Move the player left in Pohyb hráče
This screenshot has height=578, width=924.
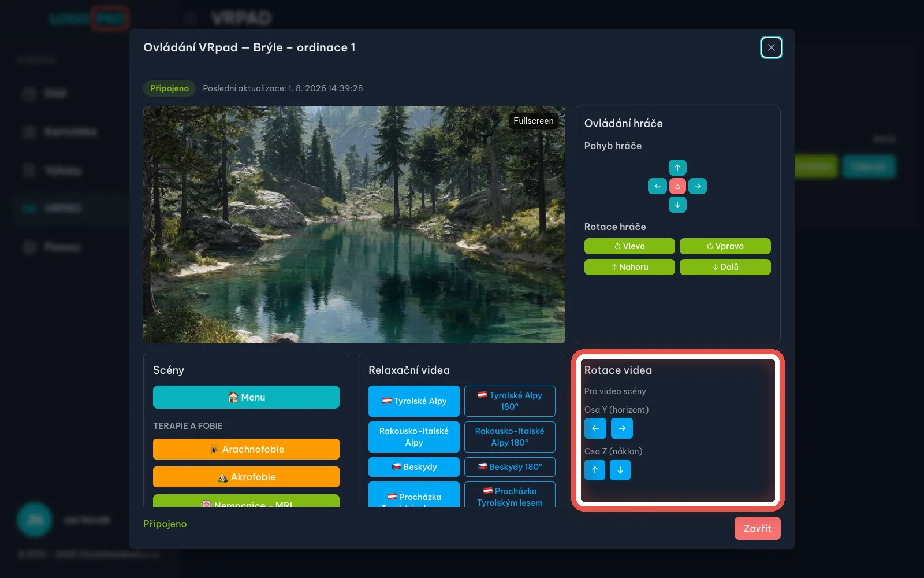657,186
